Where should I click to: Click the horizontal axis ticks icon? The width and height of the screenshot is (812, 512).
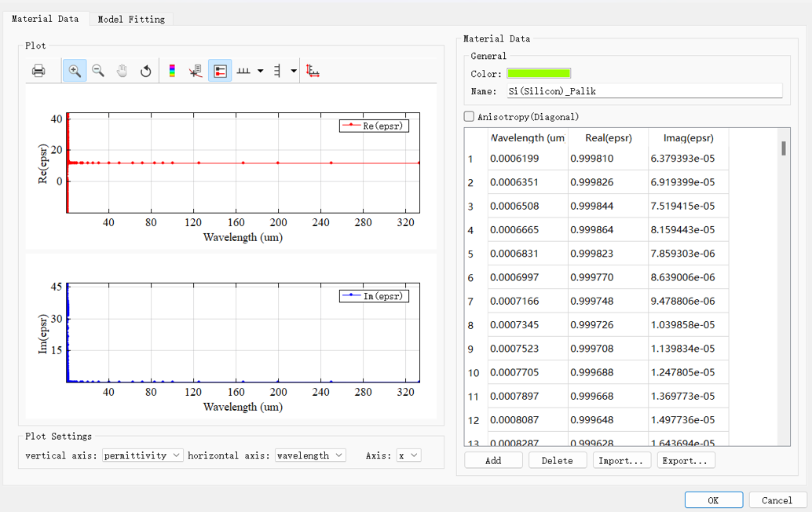[243, 71]
